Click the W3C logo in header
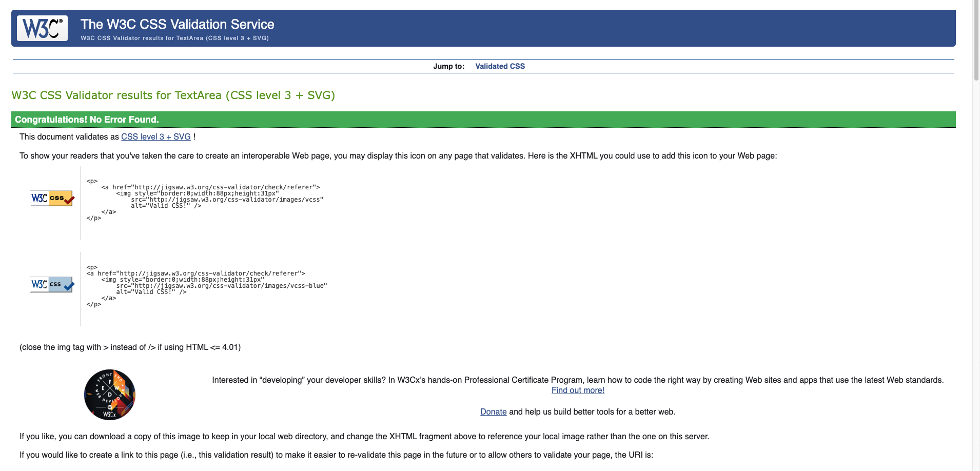This screenshot has width=980, height=471. tap(42, 28)
